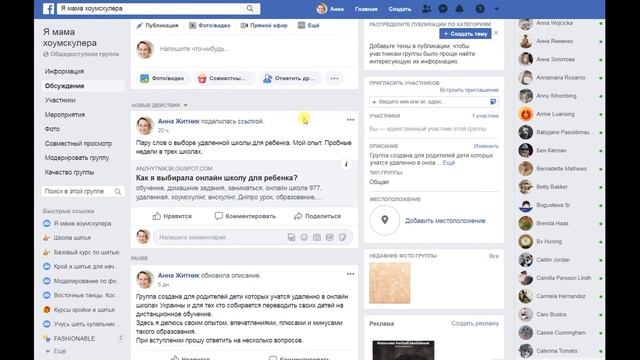Click the location pin icon
This screenshot has height=360, width=640.
[384, 220]
